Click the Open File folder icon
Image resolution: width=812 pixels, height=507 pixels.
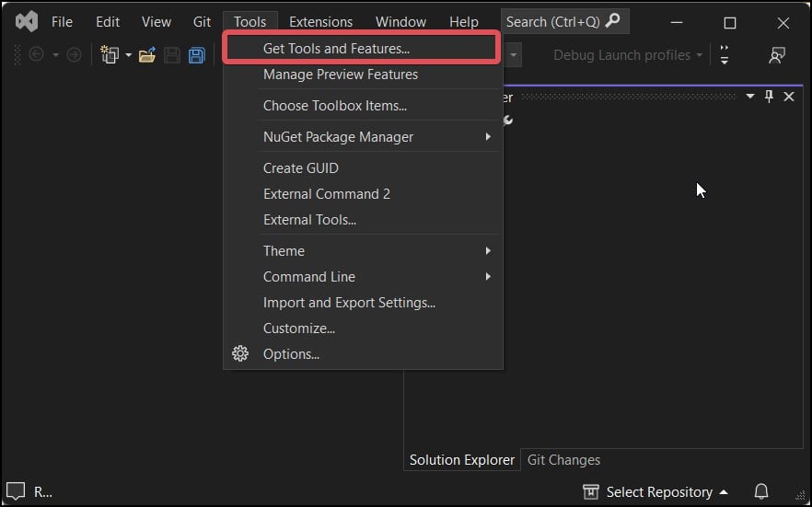[147, 55]
